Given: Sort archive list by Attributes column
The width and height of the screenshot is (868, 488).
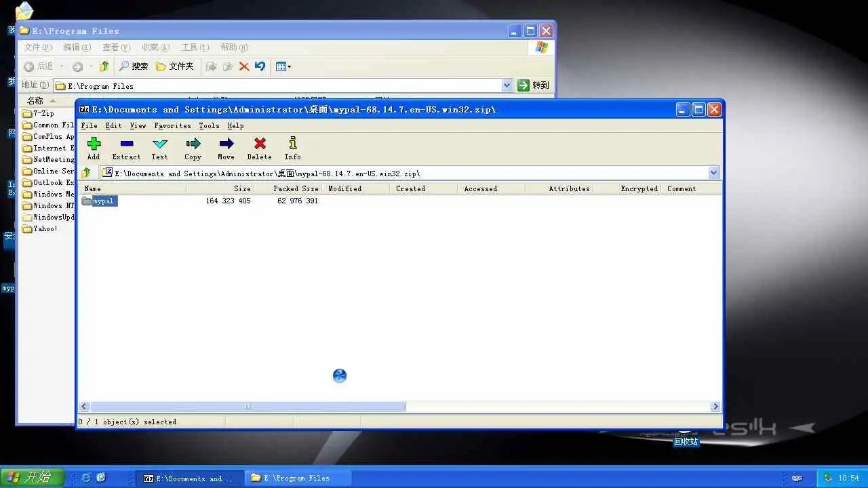Looking at the screenshot, I should (x=559, y=188).
